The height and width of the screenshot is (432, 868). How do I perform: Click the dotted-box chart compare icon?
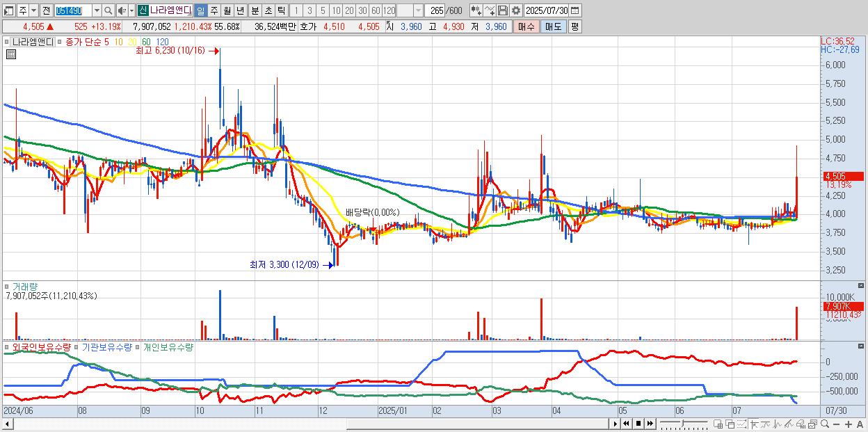click(741, 424)
